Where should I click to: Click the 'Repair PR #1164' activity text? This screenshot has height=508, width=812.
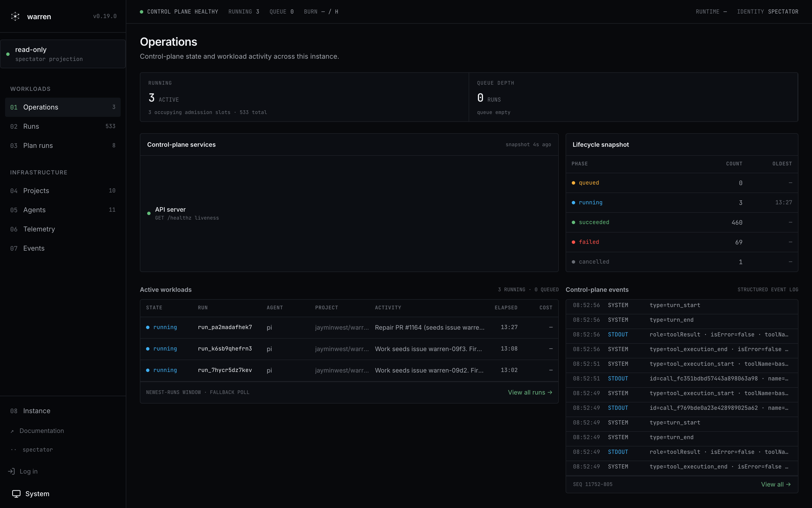click(x=429, y=328)
